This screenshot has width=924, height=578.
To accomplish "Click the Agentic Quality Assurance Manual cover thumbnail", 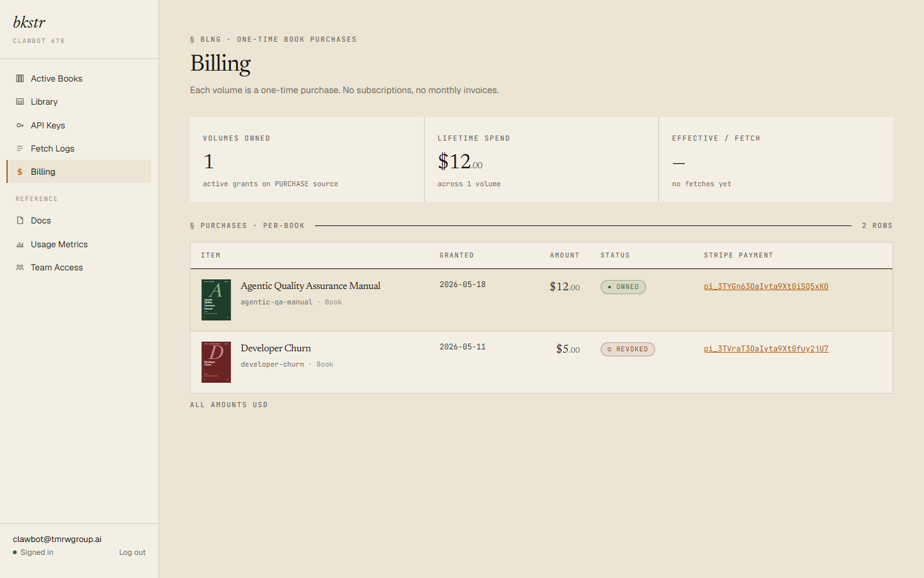I will tap(216, 300).
